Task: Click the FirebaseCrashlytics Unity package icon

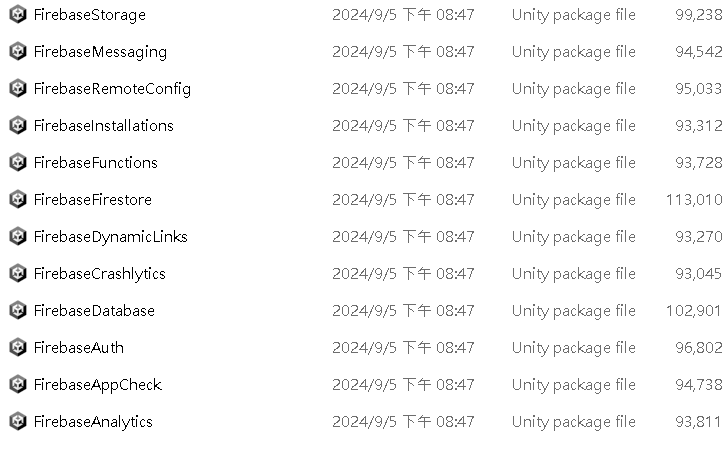Action: click(x=18, y=273)
